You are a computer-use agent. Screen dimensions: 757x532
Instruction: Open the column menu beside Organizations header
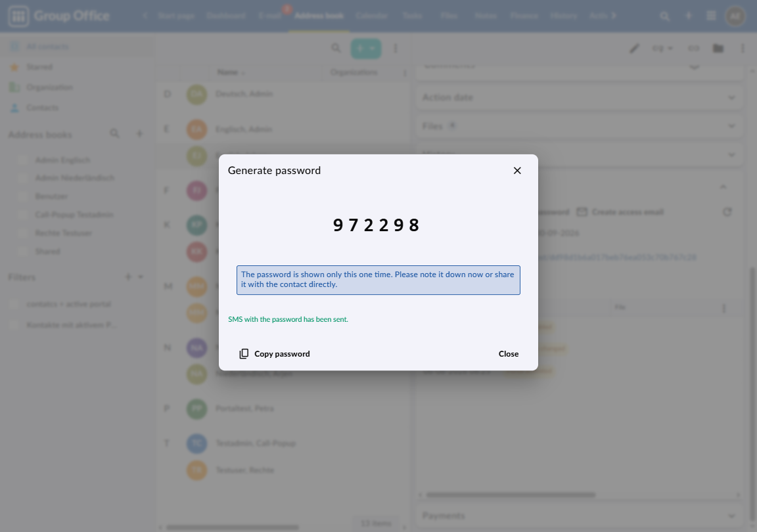click(405, 73)
